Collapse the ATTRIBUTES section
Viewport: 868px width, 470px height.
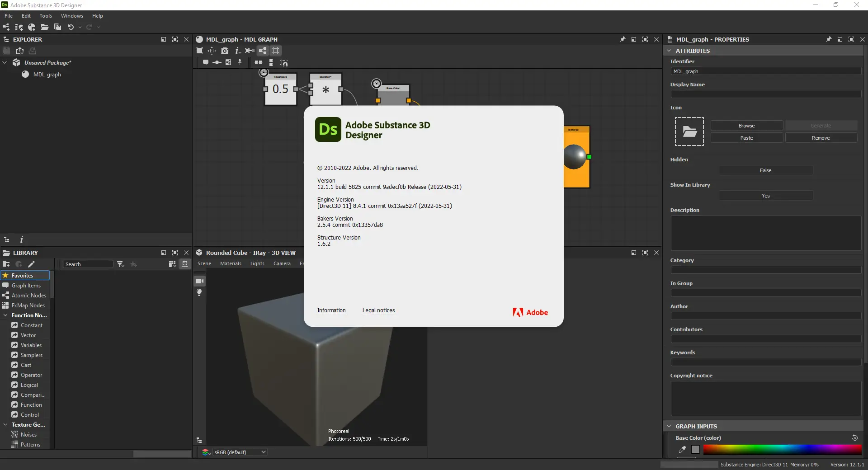pos(669,51)
